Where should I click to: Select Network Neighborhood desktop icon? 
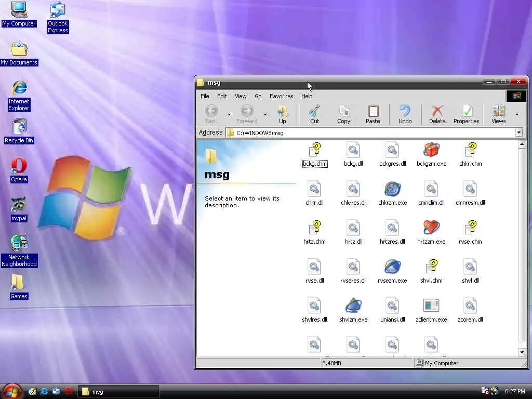(19, 251)
